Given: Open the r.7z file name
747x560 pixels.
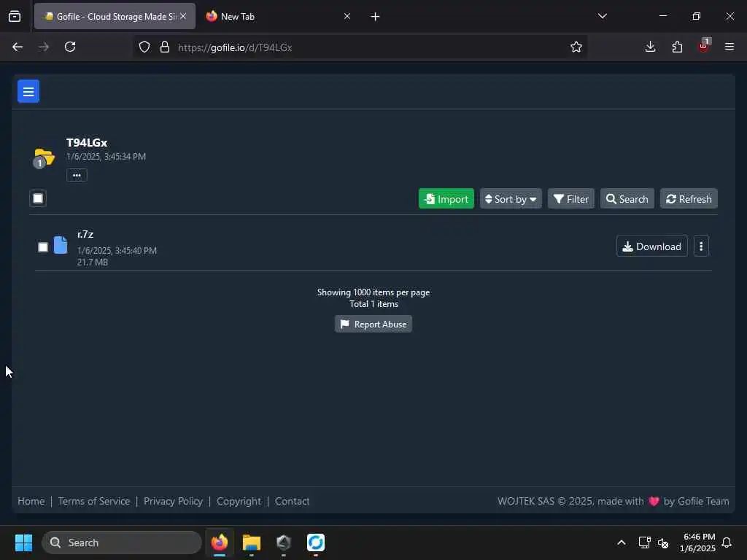Looking at the screenshot, I should pyautogui.click(x=85, y=234).
